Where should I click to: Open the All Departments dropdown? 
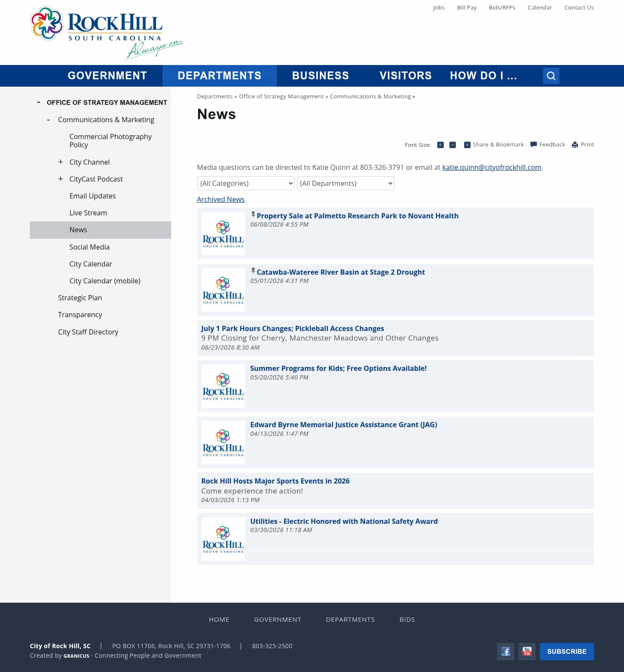[345, 183]
